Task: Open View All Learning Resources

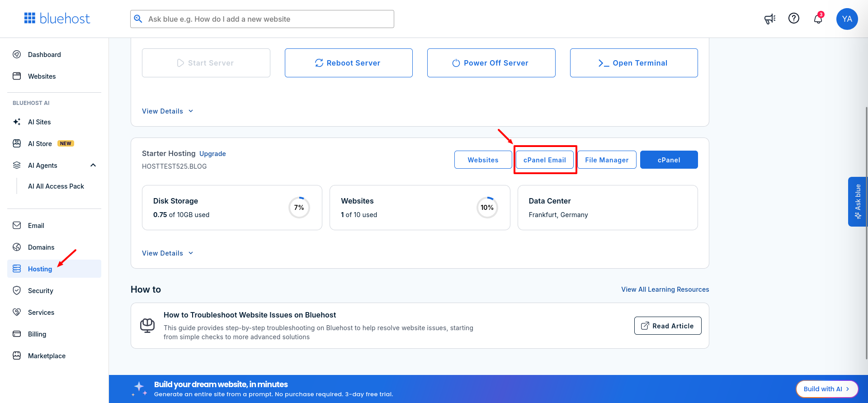Action: (x=665, y=289)
